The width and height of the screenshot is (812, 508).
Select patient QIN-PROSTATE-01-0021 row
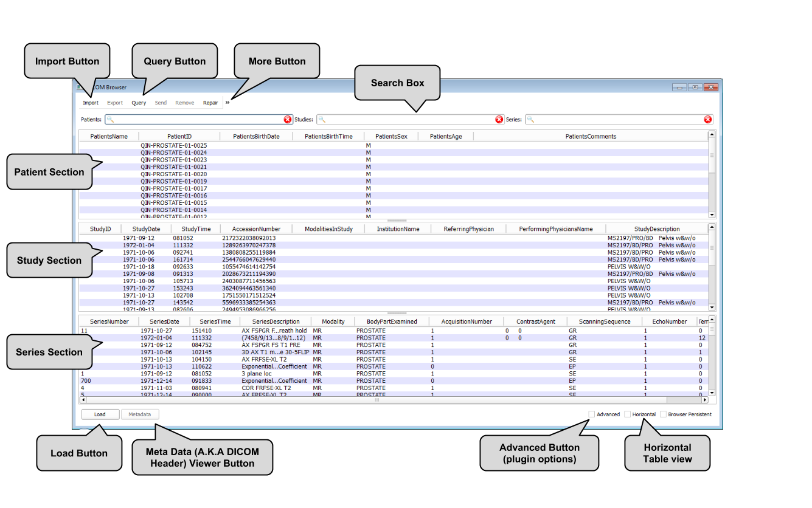[x=173, y=167]
